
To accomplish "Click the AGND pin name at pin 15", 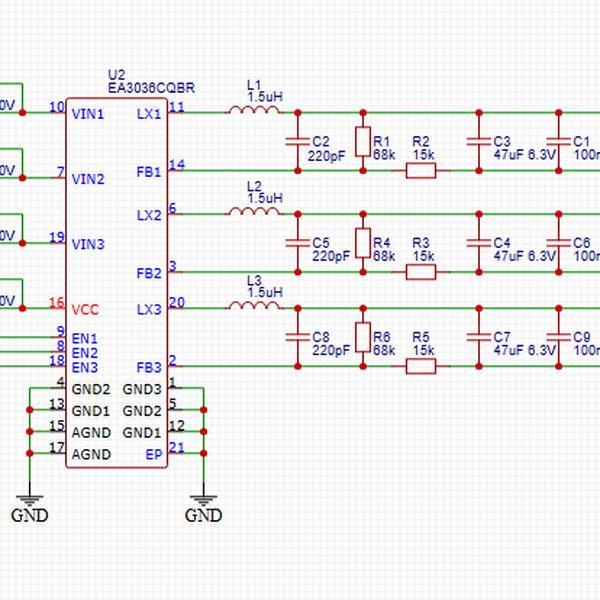I will (91, 433).
